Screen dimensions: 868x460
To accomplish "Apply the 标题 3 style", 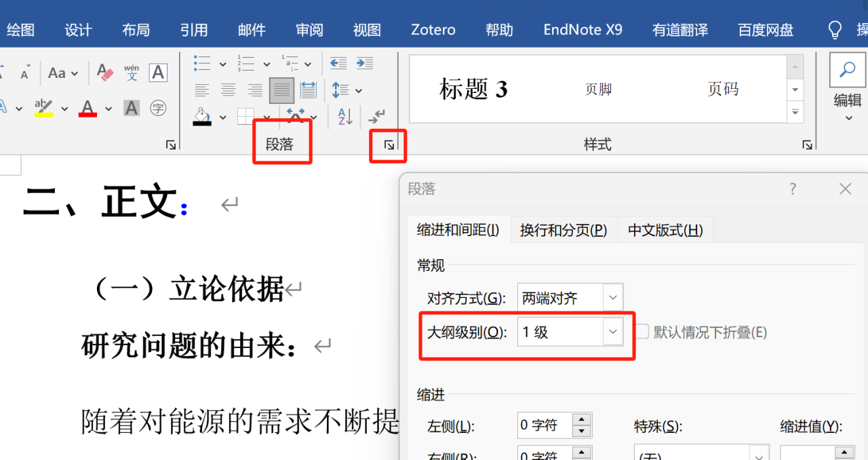I will pos(473,89).
